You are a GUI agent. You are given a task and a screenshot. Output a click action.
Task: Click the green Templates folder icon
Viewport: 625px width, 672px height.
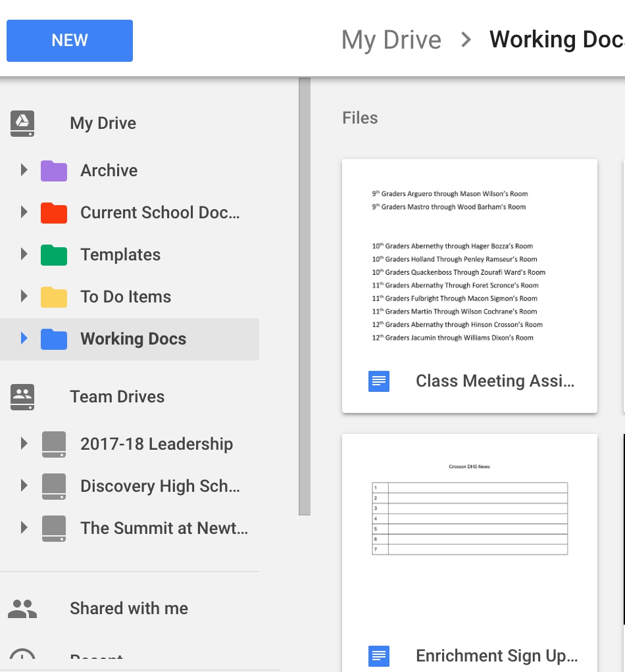(x=54, y=255)
